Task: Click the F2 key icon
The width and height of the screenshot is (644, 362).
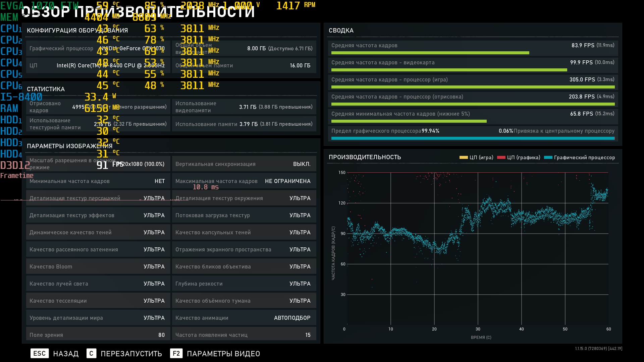Action: click(176, 353)
